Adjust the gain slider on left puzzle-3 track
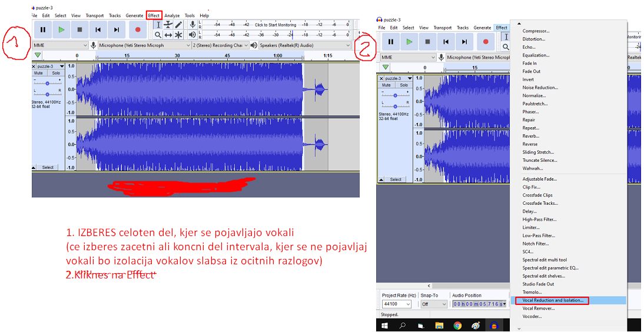Screen dimensions: 644x332 (47, 83)
